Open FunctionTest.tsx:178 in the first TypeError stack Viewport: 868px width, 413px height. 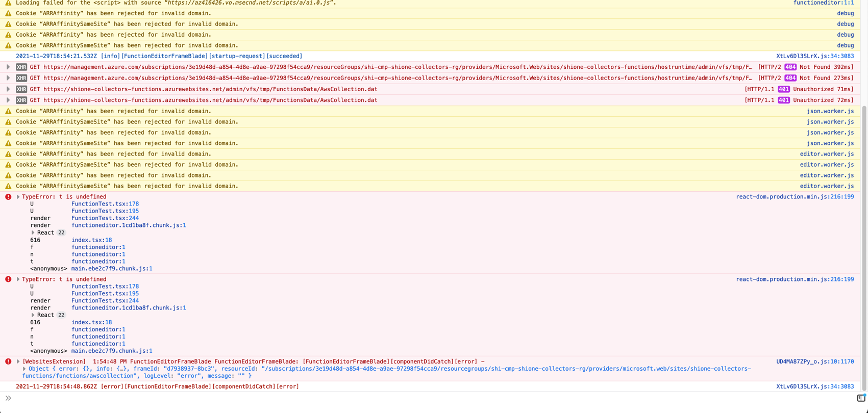(105, 204)
